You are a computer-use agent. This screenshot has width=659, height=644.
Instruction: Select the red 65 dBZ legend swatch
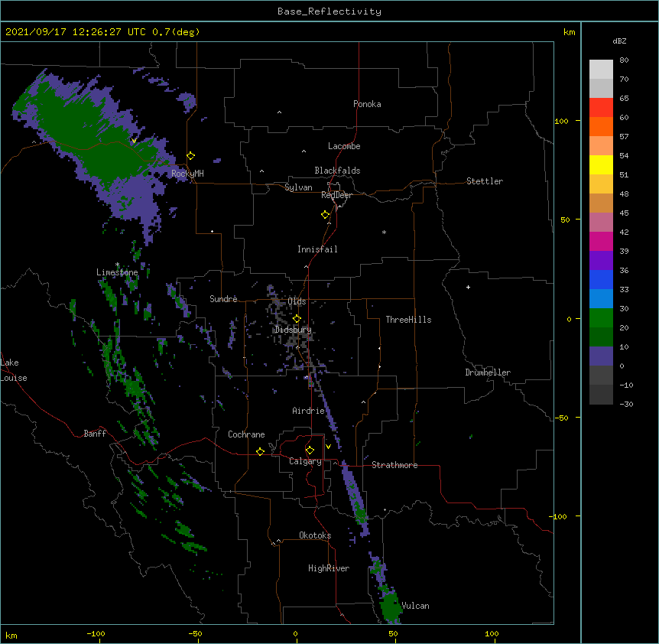[x=601, y=107]
